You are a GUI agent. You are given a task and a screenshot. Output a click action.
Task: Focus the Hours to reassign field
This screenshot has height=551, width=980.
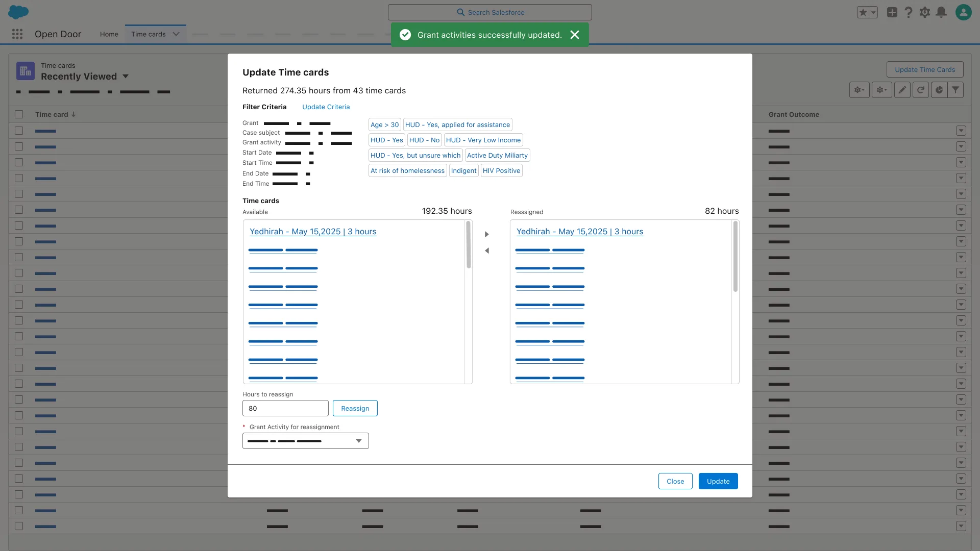coord(285,408)
